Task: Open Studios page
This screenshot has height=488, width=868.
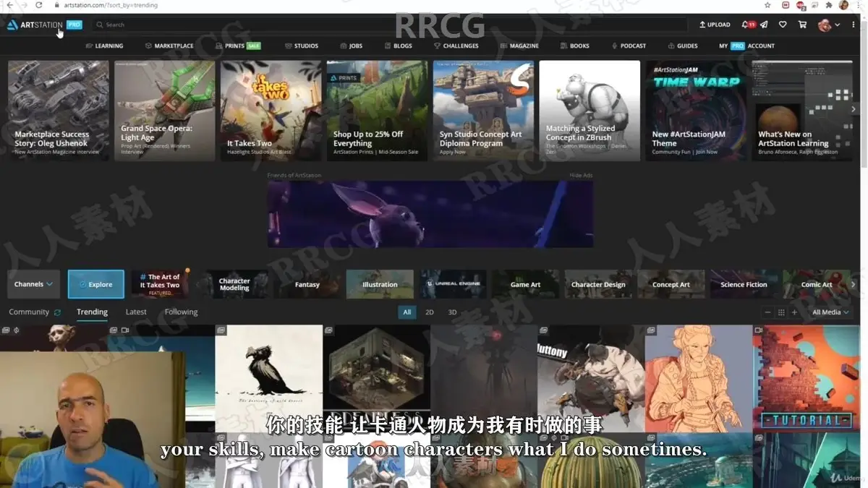Action: click(x=302, y=46)
